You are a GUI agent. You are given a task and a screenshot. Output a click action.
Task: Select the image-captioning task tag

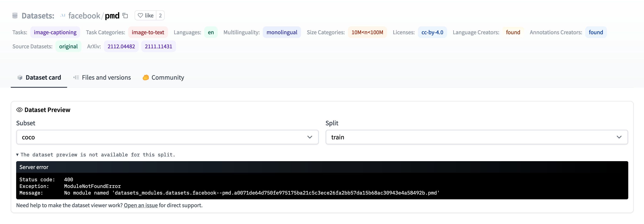(x=55, y=32)
